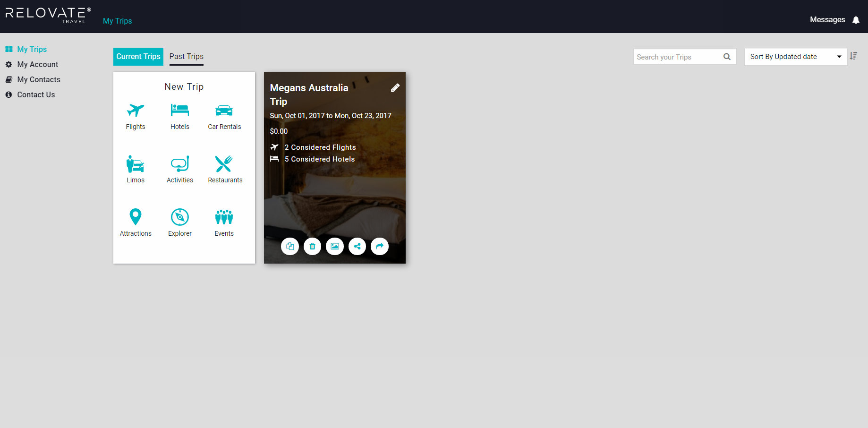Select the Restaurants fork and knife icon
The height and width of the screenshot is (428, 868).
pos(224,164)
